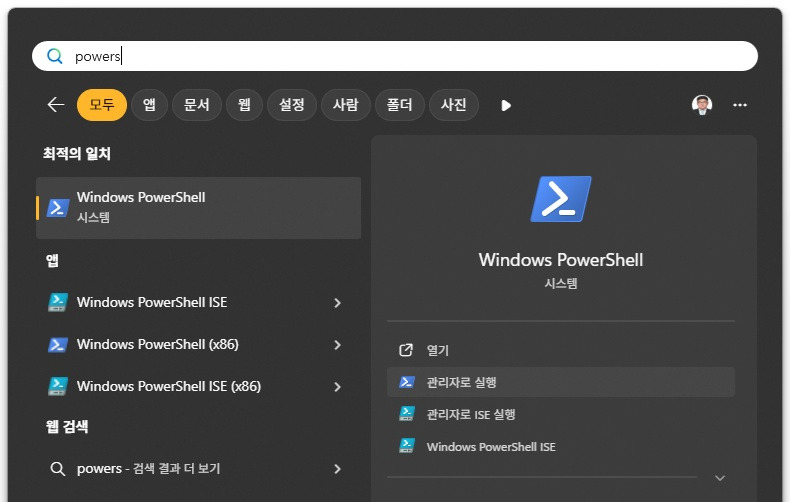Expand the powers web search chevron

pyautogui.click(x=338, y=469)
